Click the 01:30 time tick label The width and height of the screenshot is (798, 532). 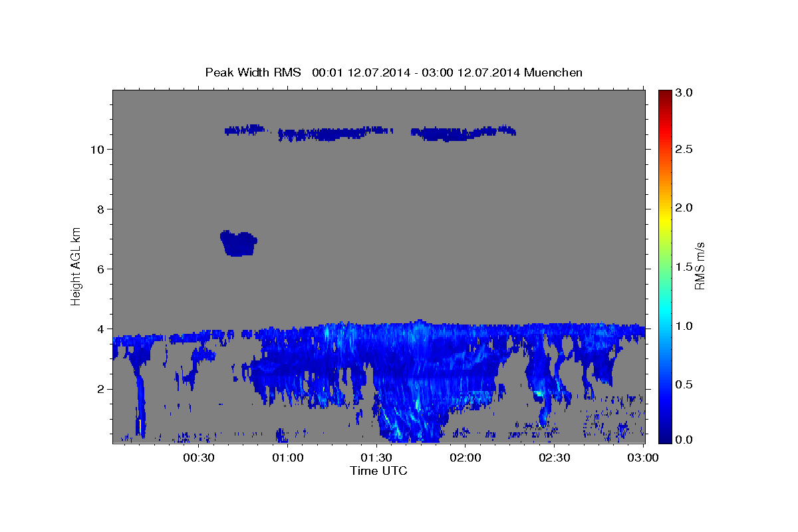[x=377, y=458]
